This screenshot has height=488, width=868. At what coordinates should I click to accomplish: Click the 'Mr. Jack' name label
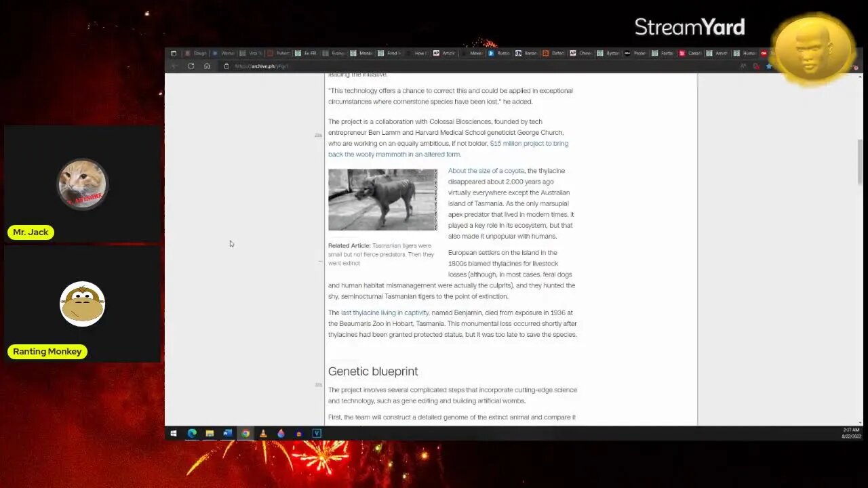(x=31, y=232)
